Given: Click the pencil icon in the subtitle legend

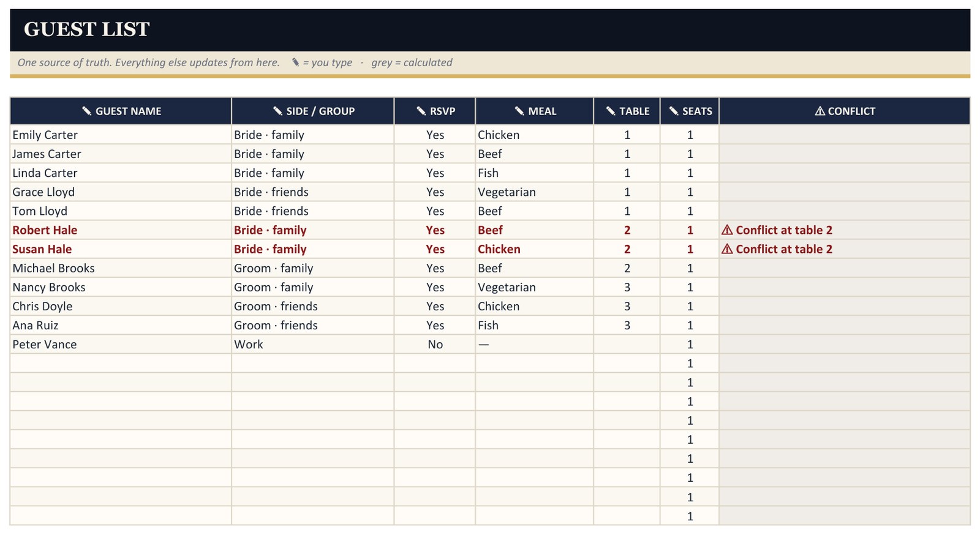Looking at the screenshot, I should point(295,62).
